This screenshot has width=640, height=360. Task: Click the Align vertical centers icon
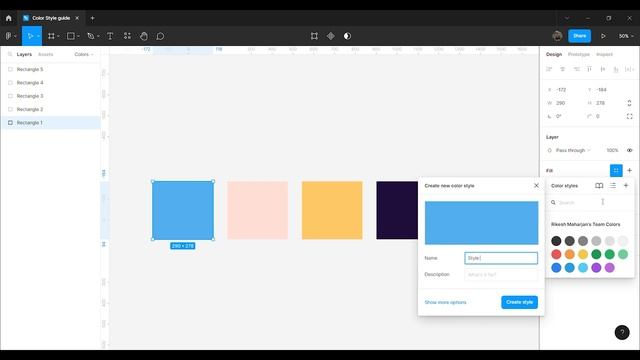603,69
